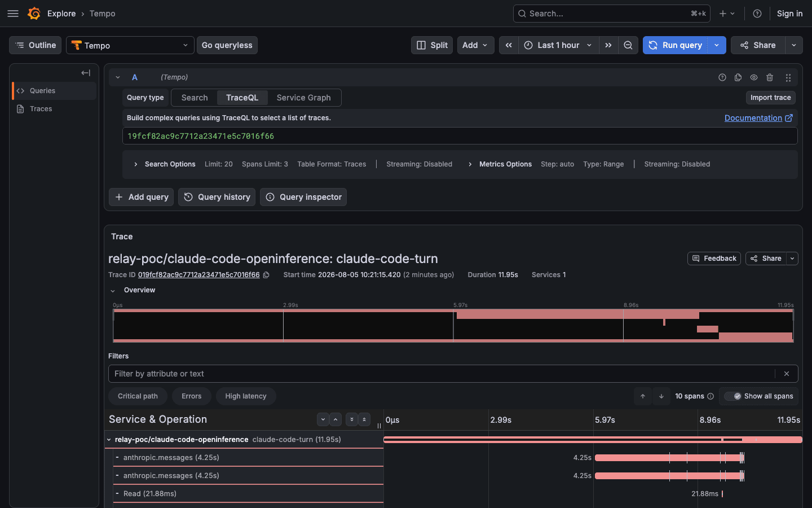Toggle query A visibility eye
The width and height of the screenshot is (812, 508).
pos(754,77)
